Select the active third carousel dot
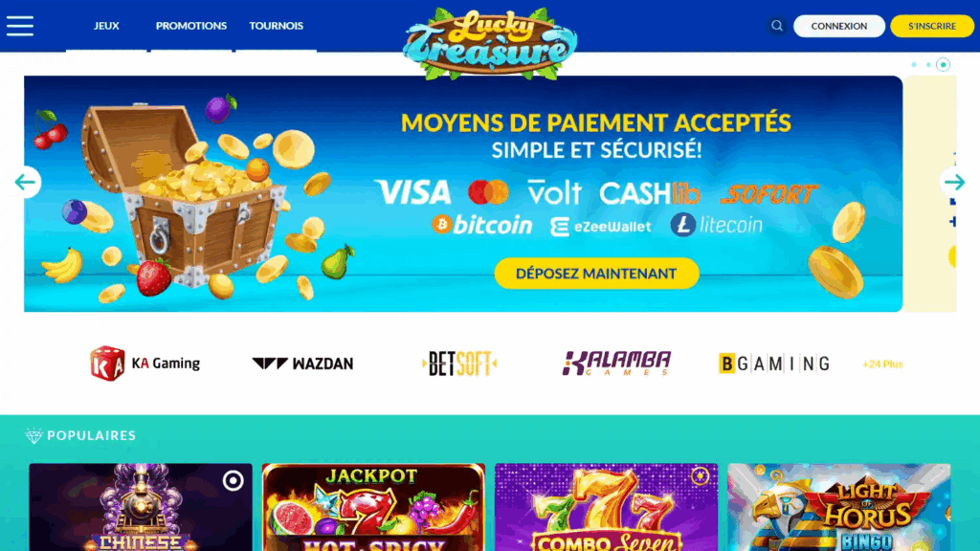The width and height of the screenshot is (980, 551). [x=943, y=65]
